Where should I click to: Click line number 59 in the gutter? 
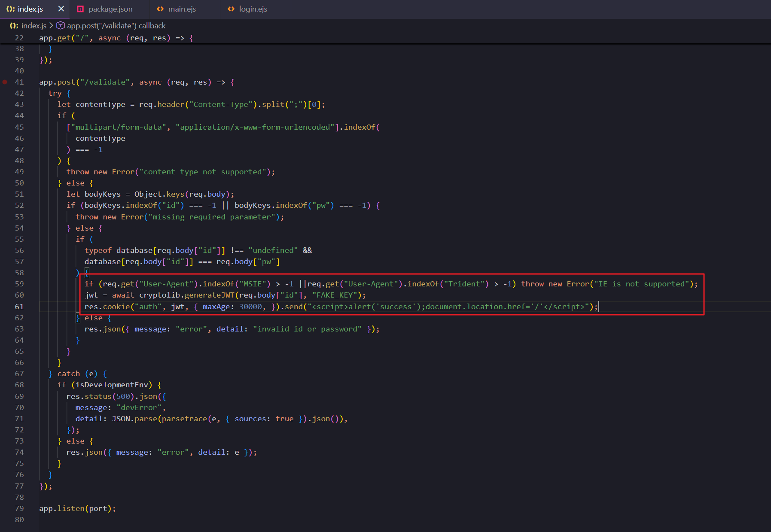(19, 284)
